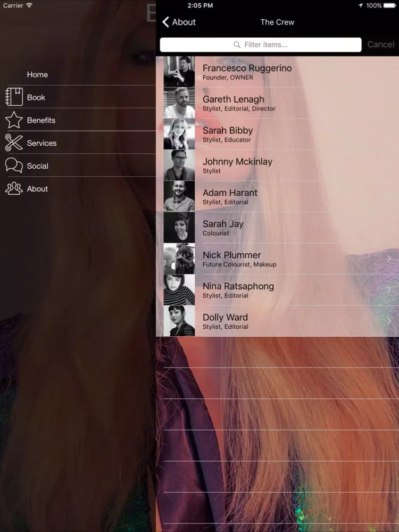
Task: Tap the back chevron next to About
Action: [x=165, y=22]
